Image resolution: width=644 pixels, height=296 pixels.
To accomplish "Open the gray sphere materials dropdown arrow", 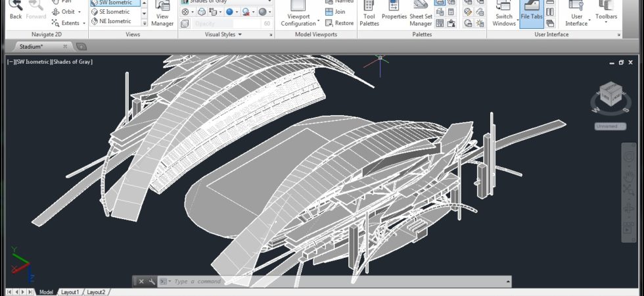I will 270,12.
